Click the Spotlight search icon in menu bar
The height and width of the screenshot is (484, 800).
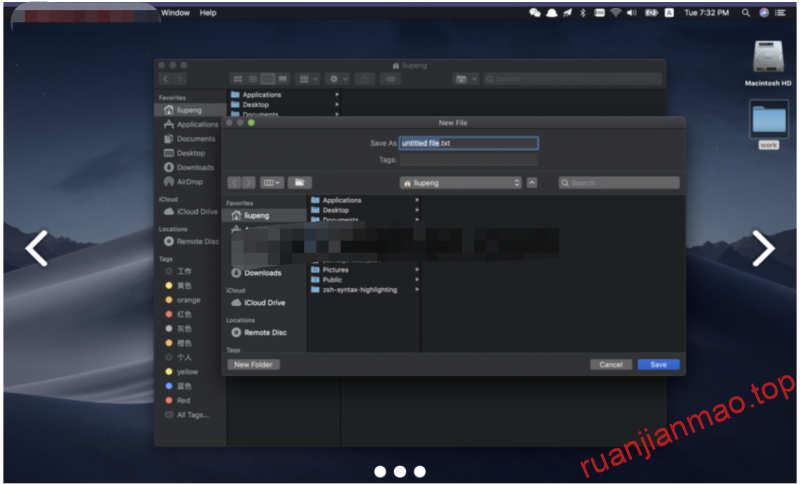746,13
